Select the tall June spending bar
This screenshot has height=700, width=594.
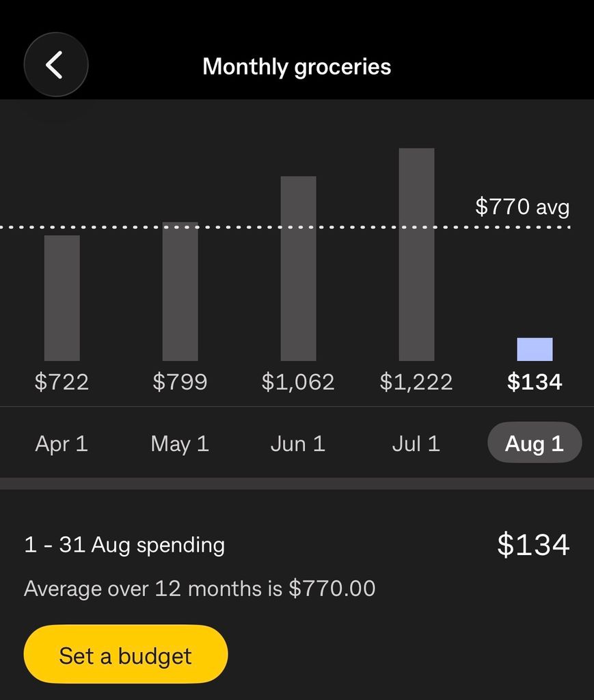click(x=299, y=268)
